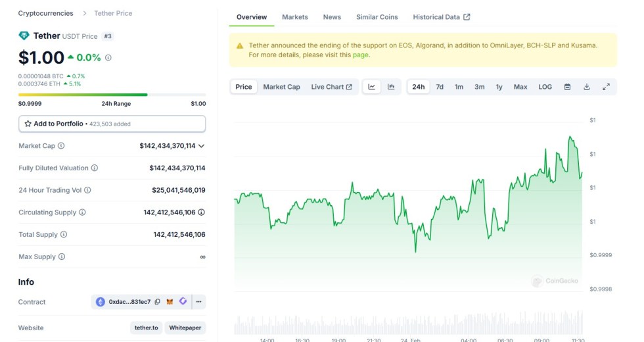Open the Markets tab
Image resolution: width=644 pixels, height=342 pixels.
pyautogui.click(x=294, y=17)
